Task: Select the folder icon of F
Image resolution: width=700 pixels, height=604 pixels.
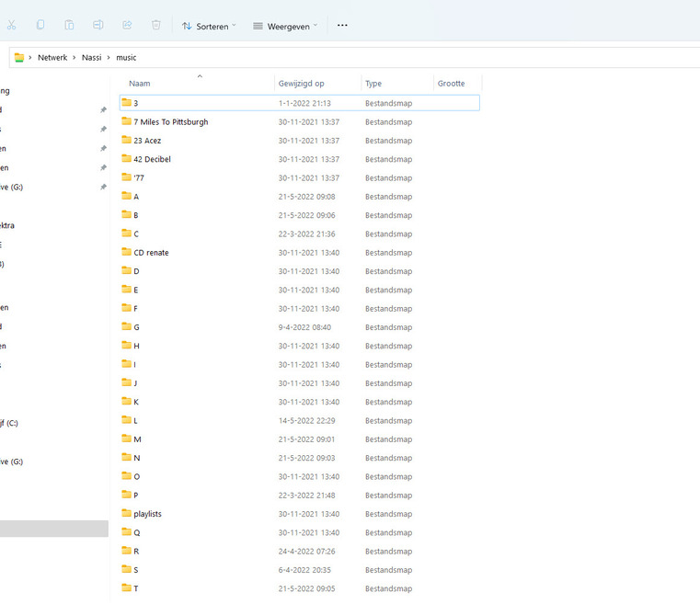Action: [x=126, y=308]
